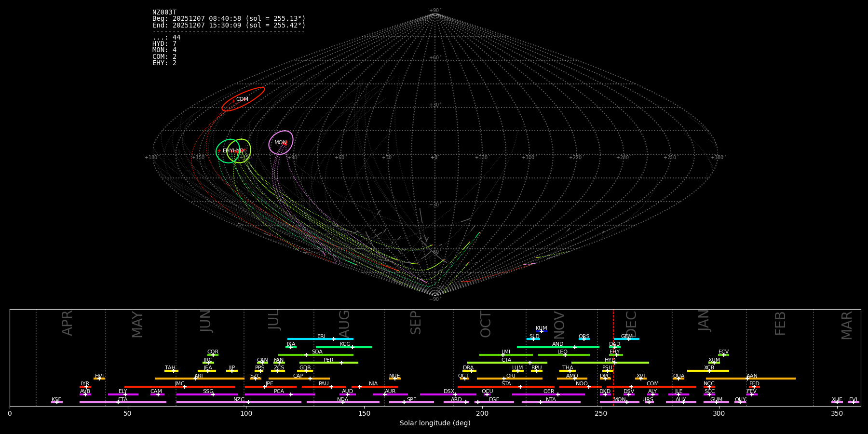Click the APR month label
The width and height of the screenshot is (868, 434).
pos(68,323)
